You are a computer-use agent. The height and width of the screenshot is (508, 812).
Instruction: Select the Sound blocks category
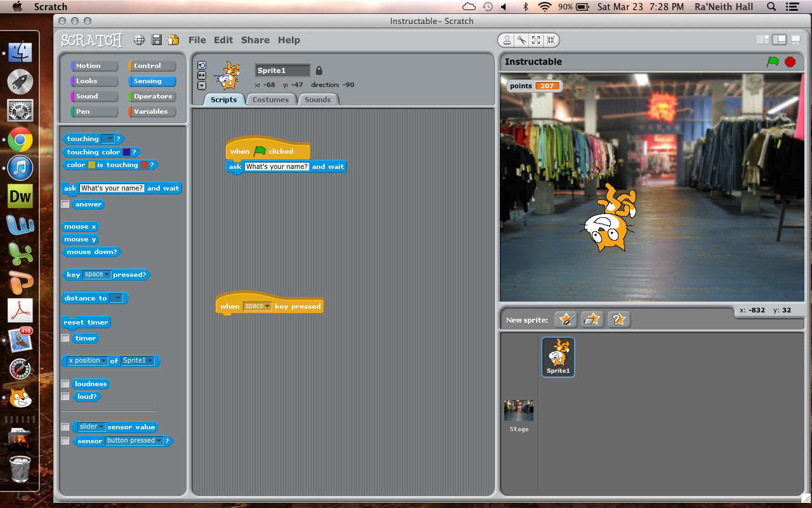95,97
